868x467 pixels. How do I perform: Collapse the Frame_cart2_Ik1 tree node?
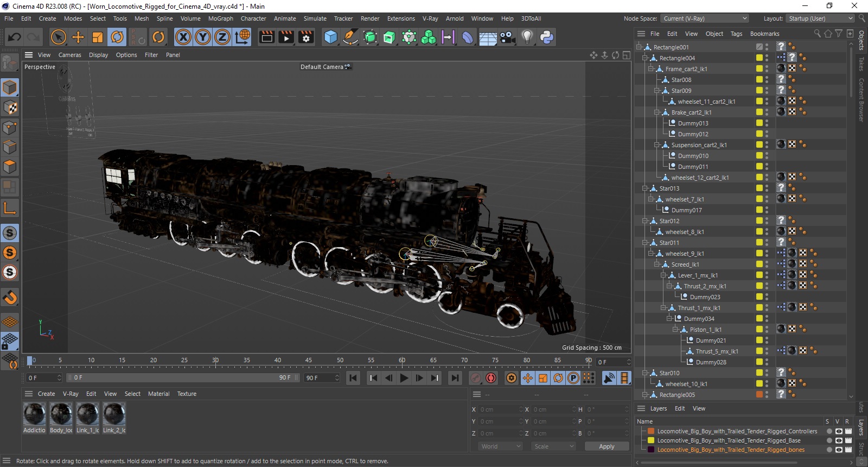click(651, 69)
